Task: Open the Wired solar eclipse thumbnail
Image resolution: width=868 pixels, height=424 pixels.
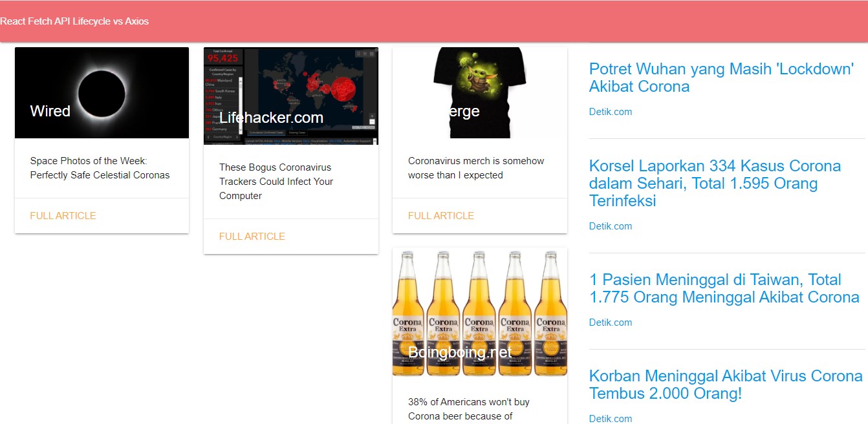Action: click(x=102, y=92)
